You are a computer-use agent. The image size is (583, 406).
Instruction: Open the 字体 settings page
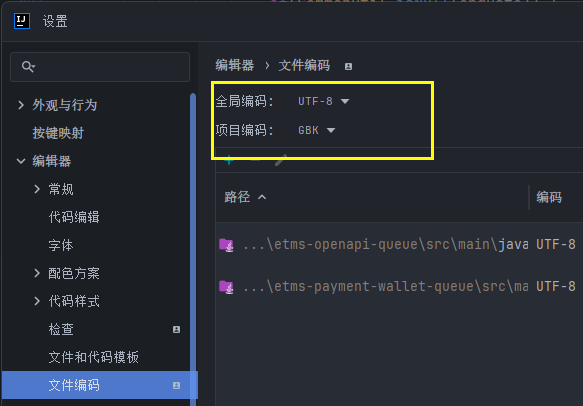point(61,245)
